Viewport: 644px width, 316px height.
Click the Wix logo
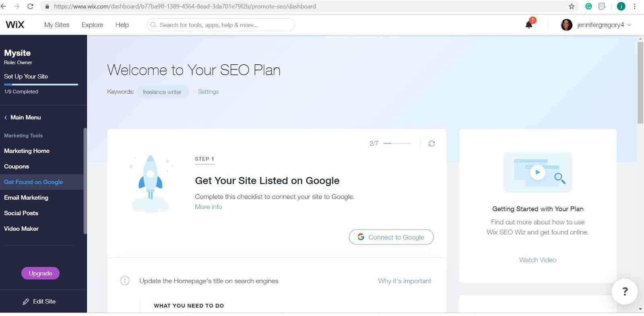click(15, 25)
